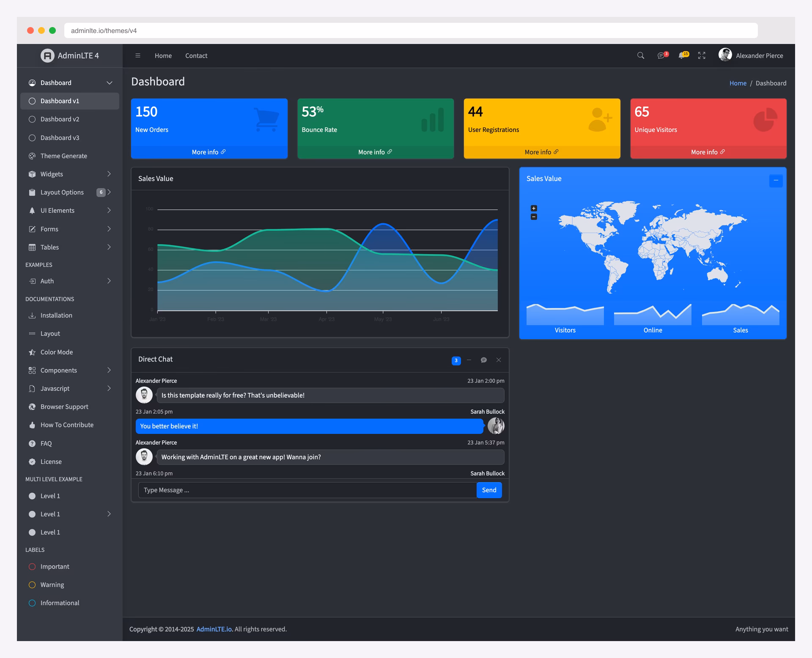Click the Sales sparkline chart
Image resolution: width=812 pixels, height=658 pixels.
pyautogui.click(x=741, y=314)
